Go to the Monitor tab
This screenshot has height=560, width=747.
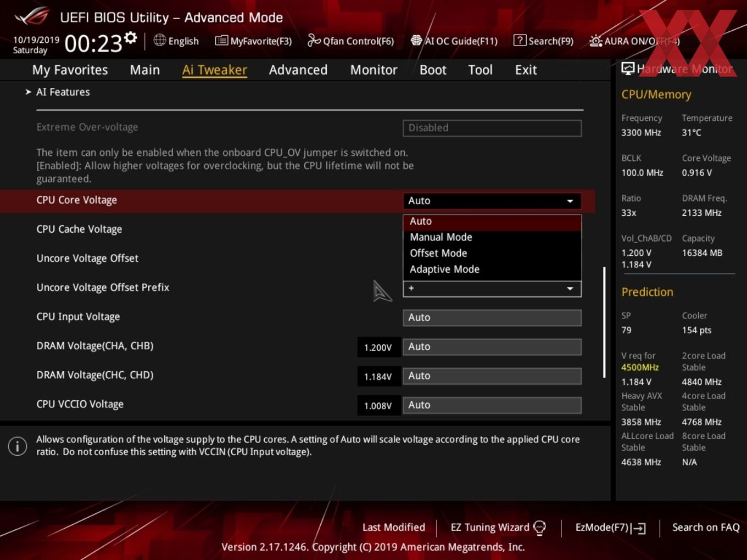point(374,70)
